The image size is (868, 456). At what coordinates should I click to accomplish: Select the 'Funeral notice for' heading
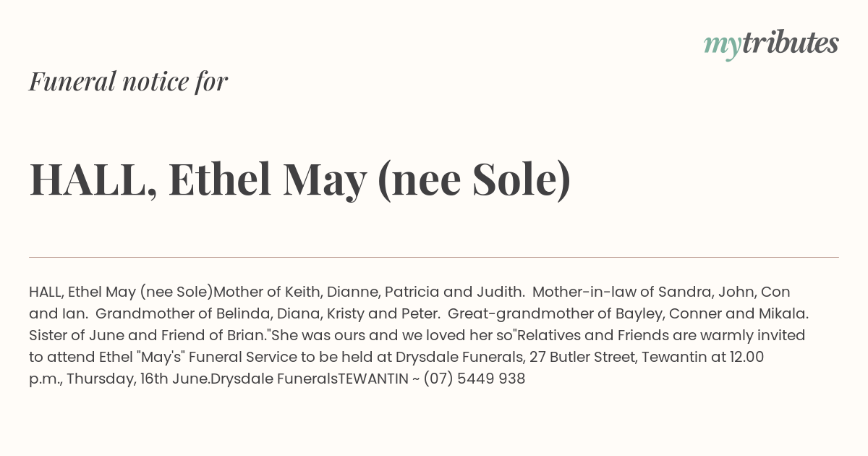[129, 81]
